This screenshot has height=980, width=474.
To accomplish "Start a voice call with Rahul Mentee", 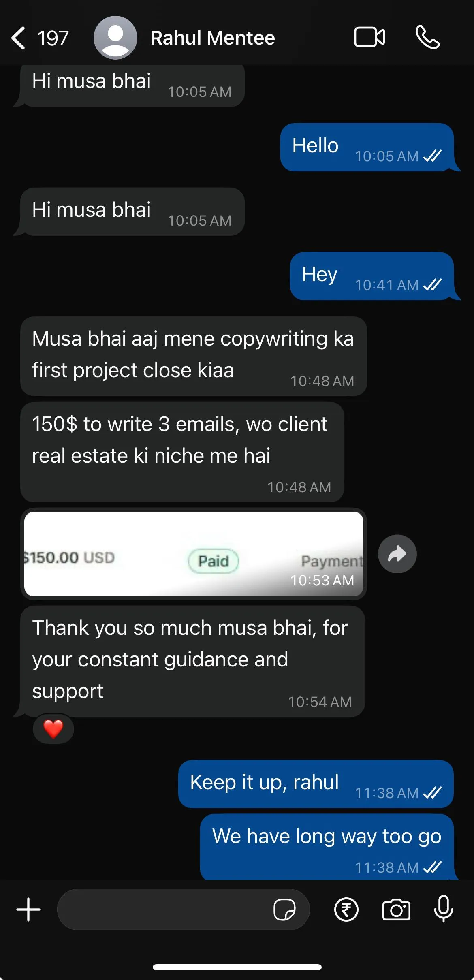I will coord(427,37).
